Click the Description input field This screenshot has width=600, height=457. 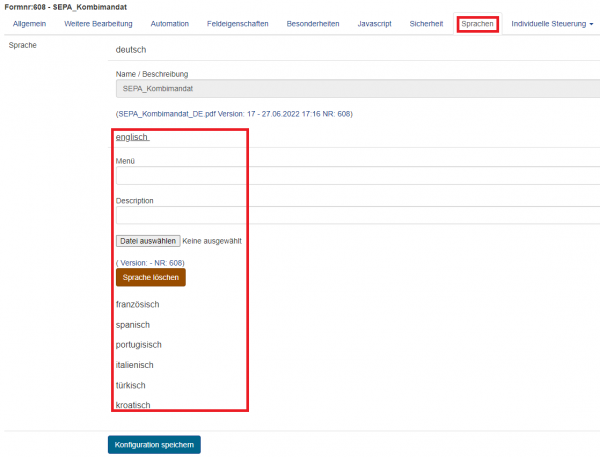358,215
